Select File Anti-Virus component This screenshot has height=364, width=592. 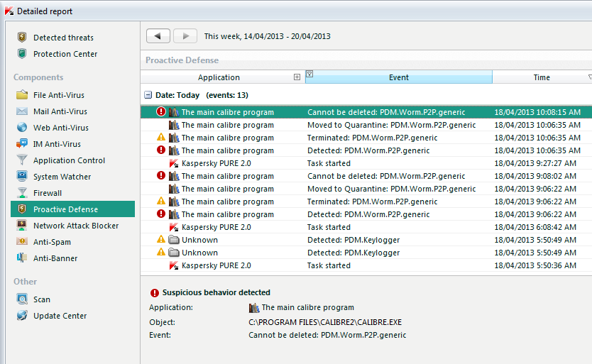point(59,95)
